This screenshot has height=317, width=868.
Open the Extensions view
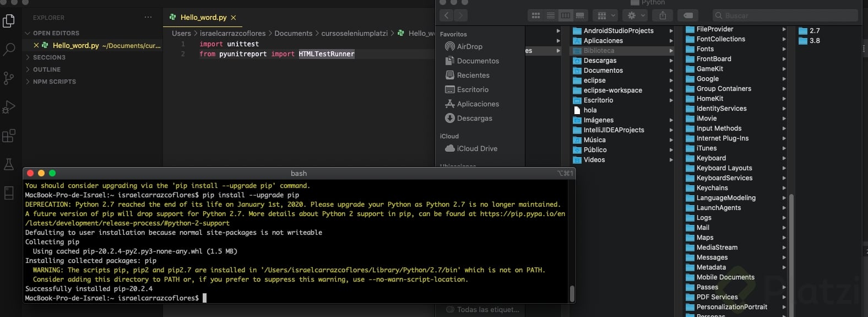(9, 136)
